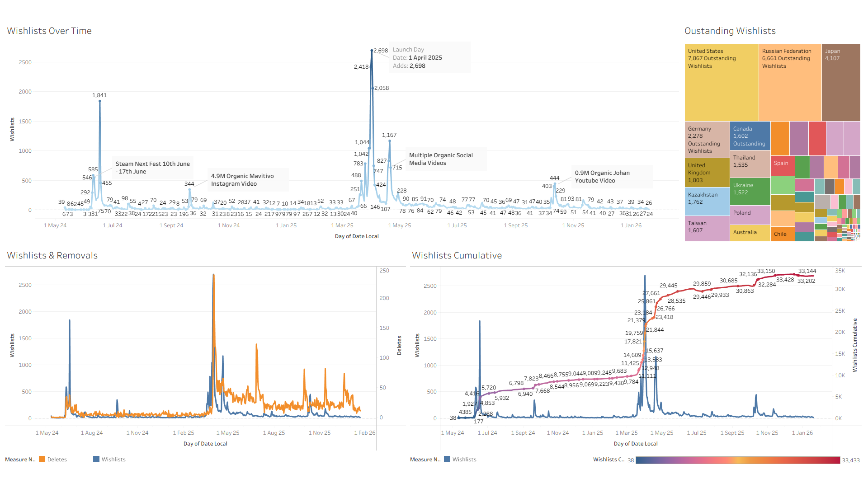Click the United States treemap tile
868x488 pixels.
(722, 82)
